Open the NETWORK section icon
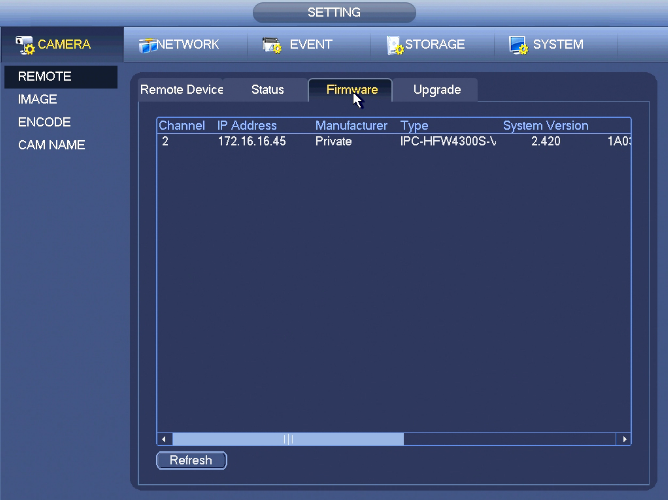This screenshot has width=668, height=500. [148, 45]
